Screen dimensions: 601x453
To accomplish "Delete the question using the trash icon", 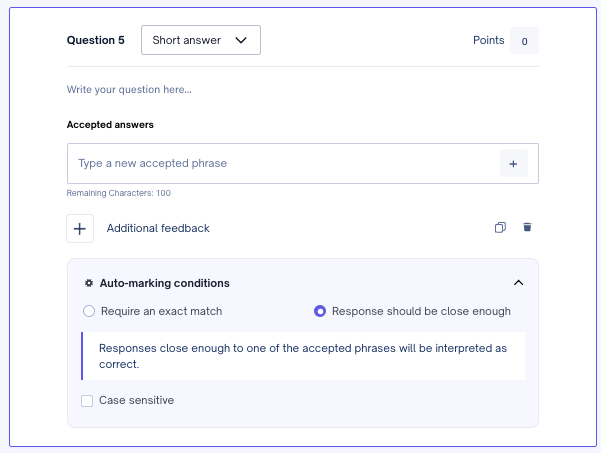I will (x=527, y=227).
